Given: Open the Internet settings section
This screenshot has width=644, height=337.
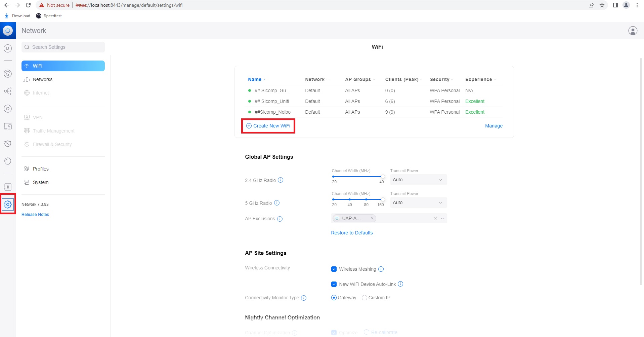Looking at the screenshot, I should click(x=40, y=93).
